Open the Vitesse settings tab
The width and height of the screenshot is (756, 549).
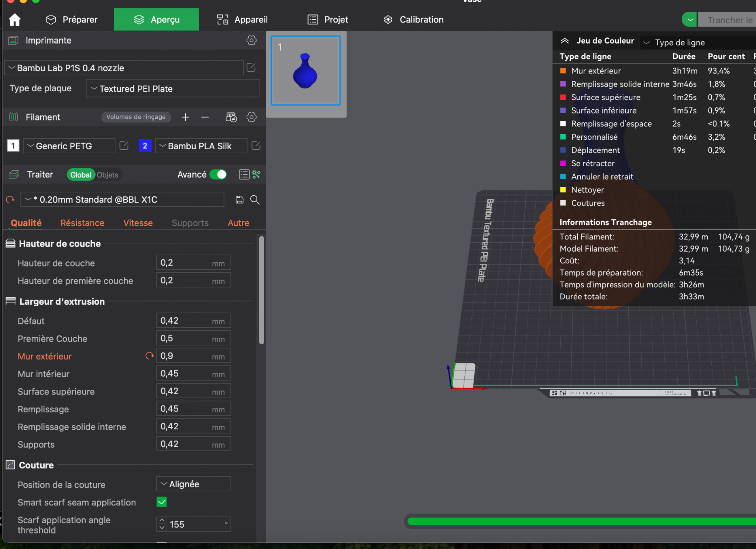[138, 223]
